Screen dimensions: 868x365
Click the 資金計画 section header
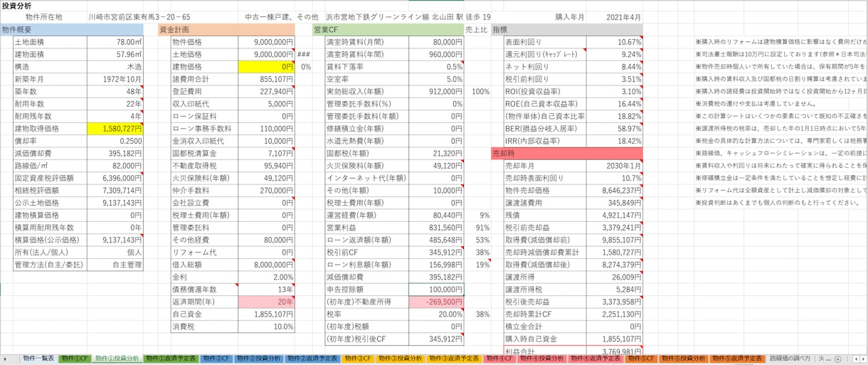[226, 30]
